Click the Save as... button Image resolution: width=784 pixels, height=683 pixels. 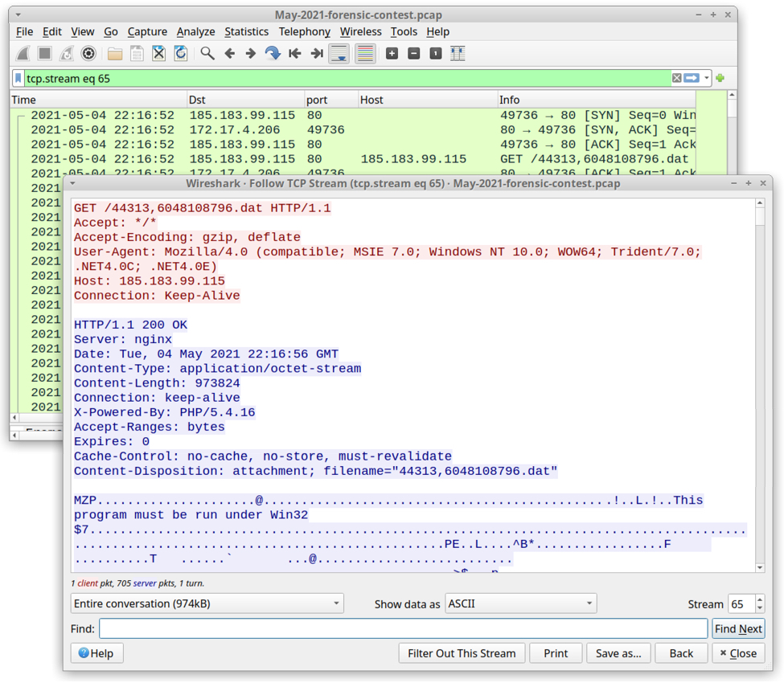coord(618,653)
